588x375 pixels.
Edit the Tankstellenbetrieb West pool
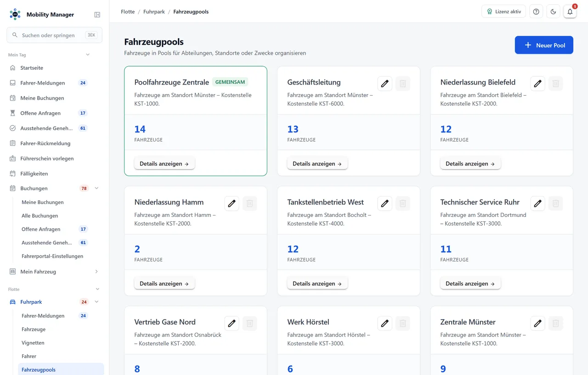(385, 204)
